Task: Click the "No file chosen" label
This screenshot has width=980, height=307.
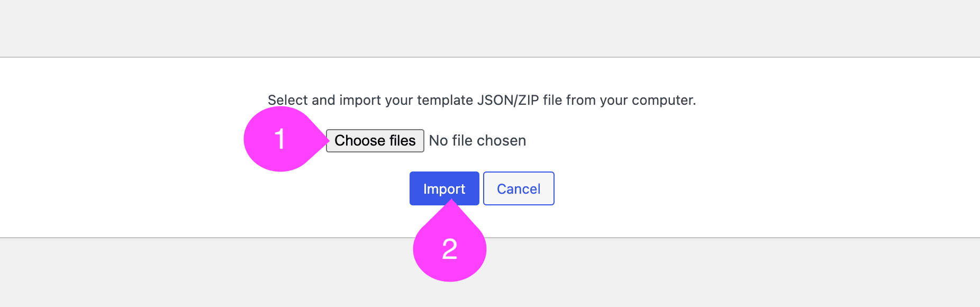Action: pyautogui.click(x=477, y=141)
